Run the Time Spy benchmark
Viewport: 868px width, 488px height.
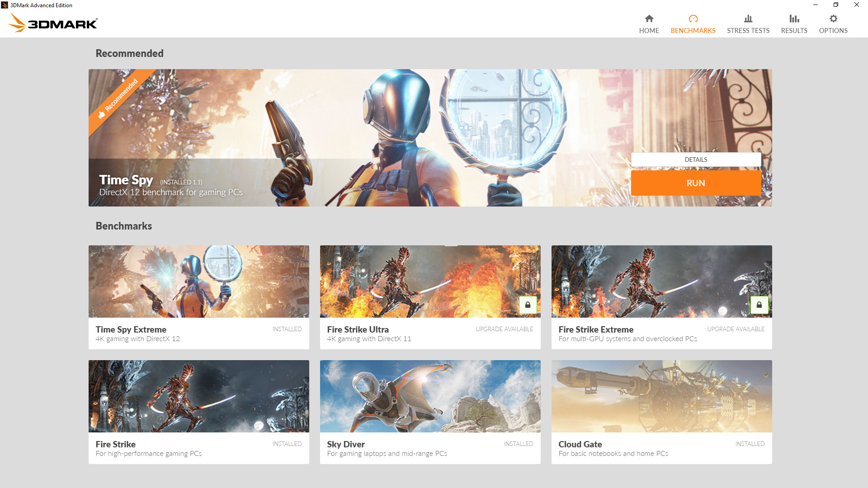coord(695,183)
